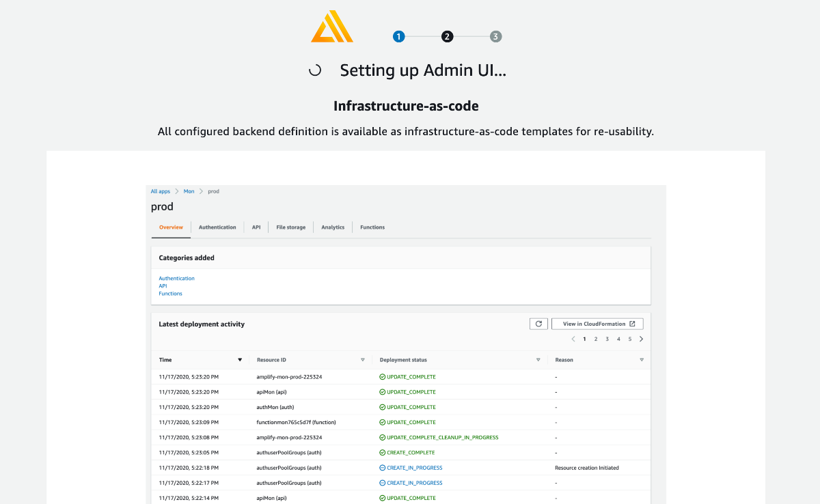
Task: Switch to the Overview tab
Action: [171, 227]
